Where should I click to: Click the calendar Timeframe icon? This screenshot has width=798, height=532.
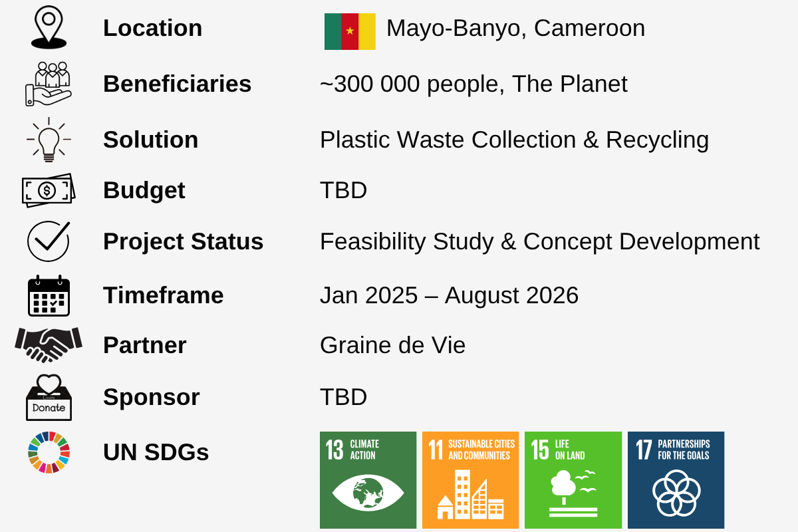coord(49,295)
